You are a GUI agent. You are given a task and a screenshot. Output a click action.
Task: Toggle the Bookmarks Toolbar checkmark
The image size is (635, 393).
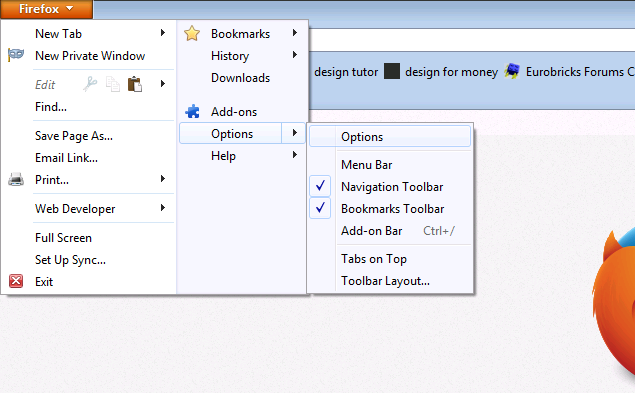click(320, 208)
